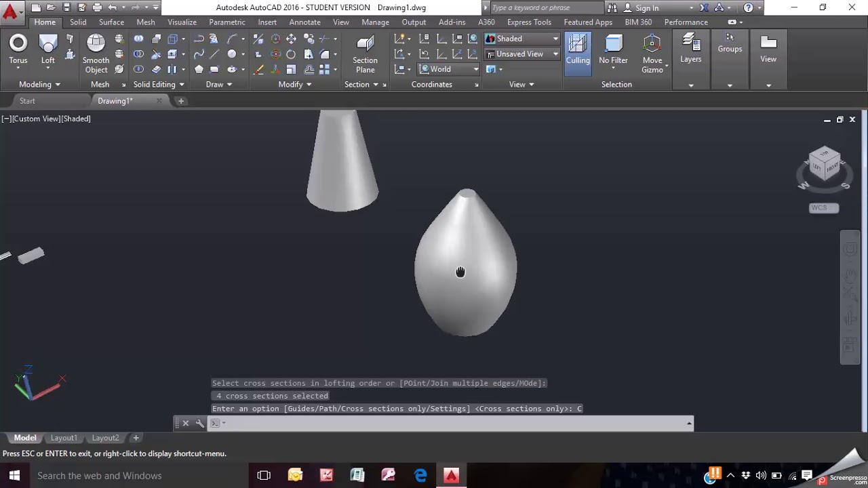868x488 pixels.
Task: Switch to the Solid ribbon tab
Action: [x=78, y=22]
